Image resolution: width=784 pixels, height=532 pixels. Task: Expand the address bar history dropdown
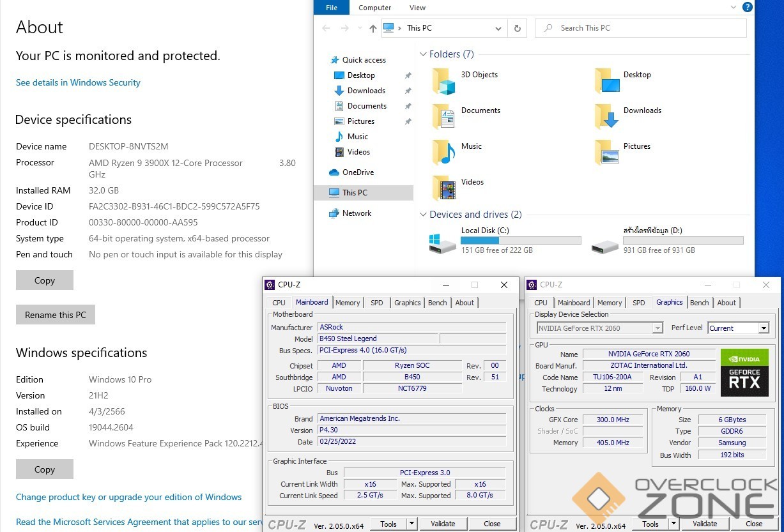click(x=498, y=28)
